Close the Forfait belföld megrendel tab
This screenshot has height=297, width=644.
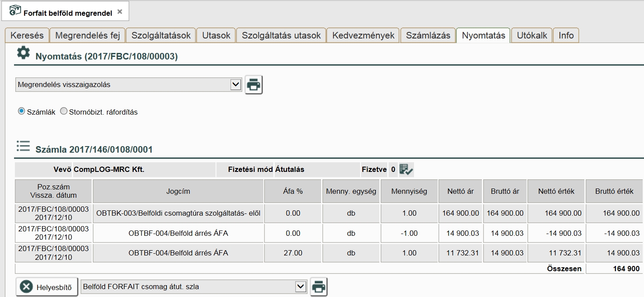tap(120, 12)
